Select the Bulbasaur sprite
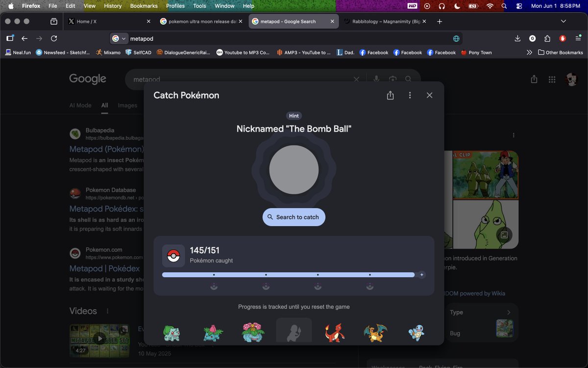Image resolution: width=588 pixels, height=368 pixels. (171, 333)
